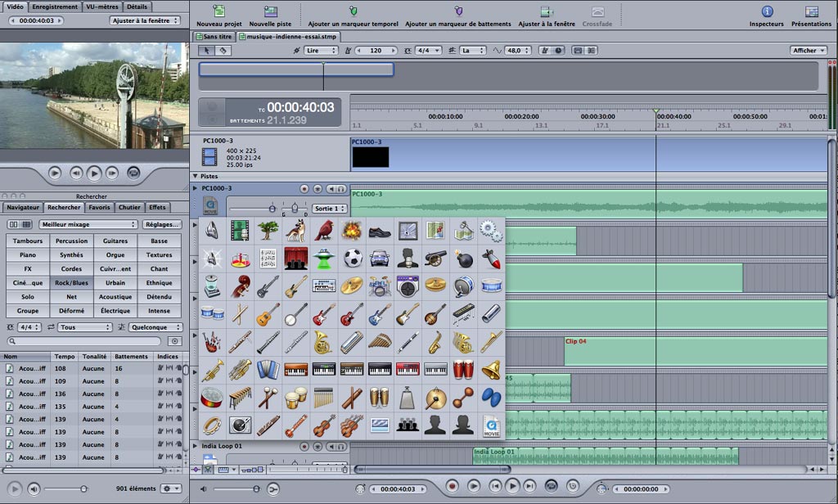Screen dimensions: 838x504
Task: Choose the saxophone instrument icon
Action: pyautogui.click(x=435, y=342)
